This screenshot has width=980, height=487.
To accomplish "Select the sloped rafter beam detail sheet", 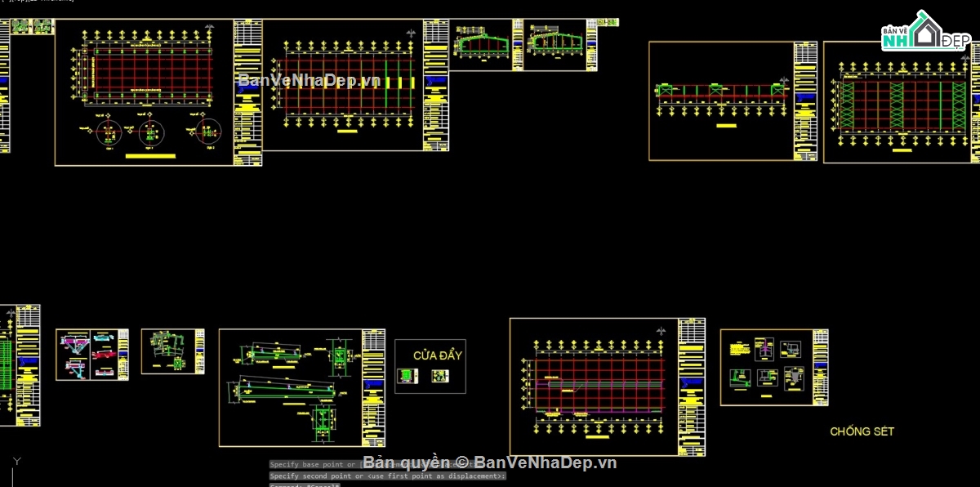I will point(291,387).
